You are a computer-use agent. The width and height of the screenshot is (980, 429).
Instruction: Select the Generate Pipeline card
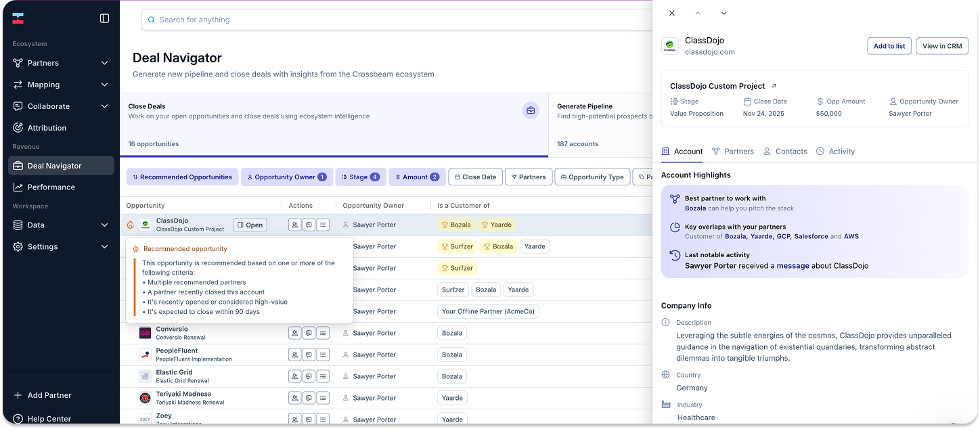(x=600, y=125)
